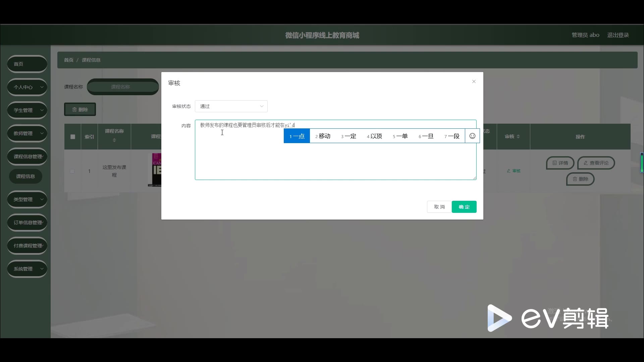Check the row 1 checkbox
The height and width of the screenshot is (362, 644).
(72, 171)
